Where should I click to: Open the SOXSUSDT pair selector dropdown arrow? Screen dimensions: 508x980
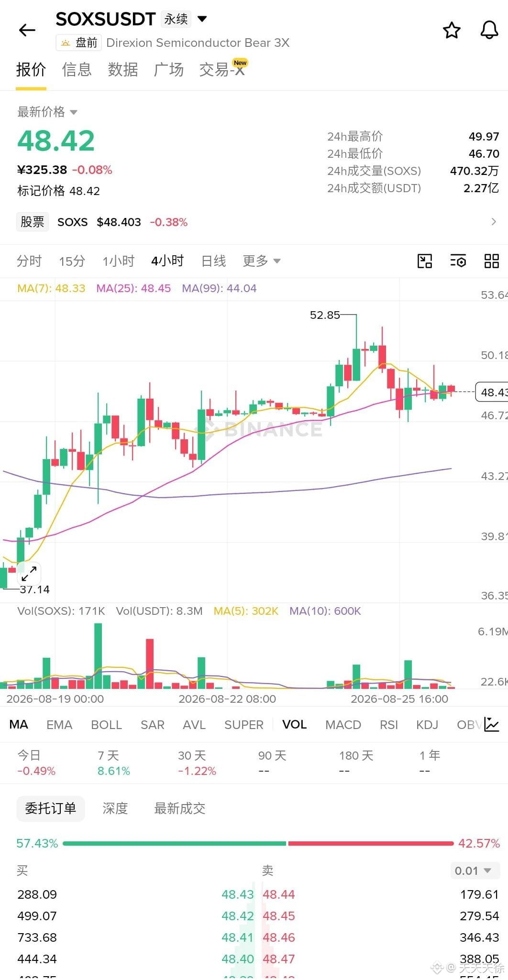click(202, 19)
